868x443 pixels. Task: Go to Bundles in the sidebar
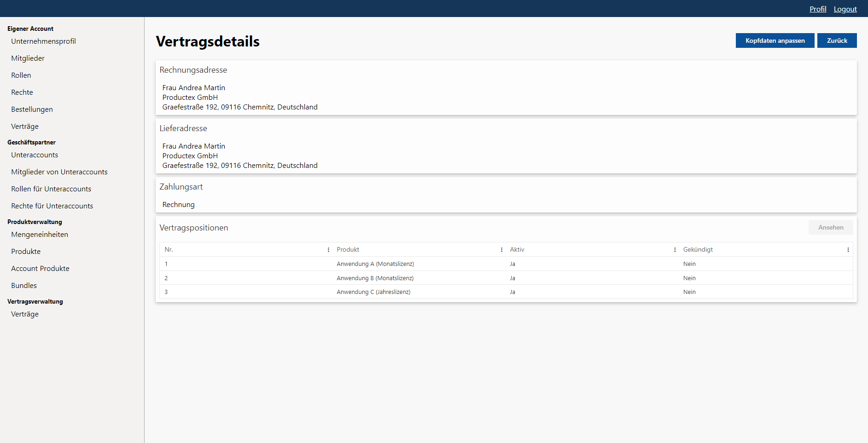[x=24, y=286]
